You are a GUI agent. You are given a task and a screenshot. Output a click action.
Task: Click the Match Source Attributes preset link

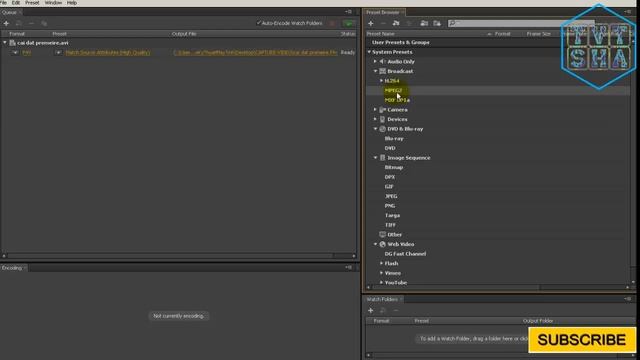(x=108, y=52)
